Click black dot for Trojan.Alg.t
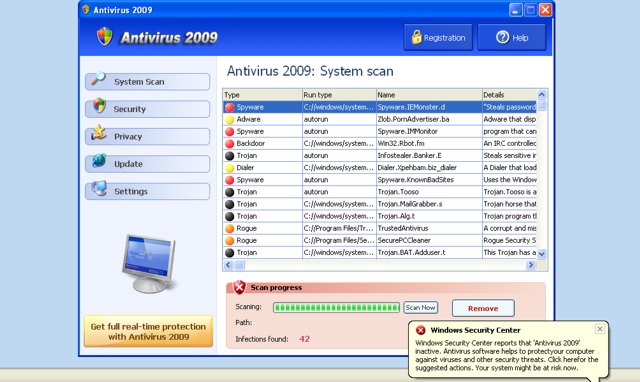Screen dimensions: 640x382 point(229,216)
